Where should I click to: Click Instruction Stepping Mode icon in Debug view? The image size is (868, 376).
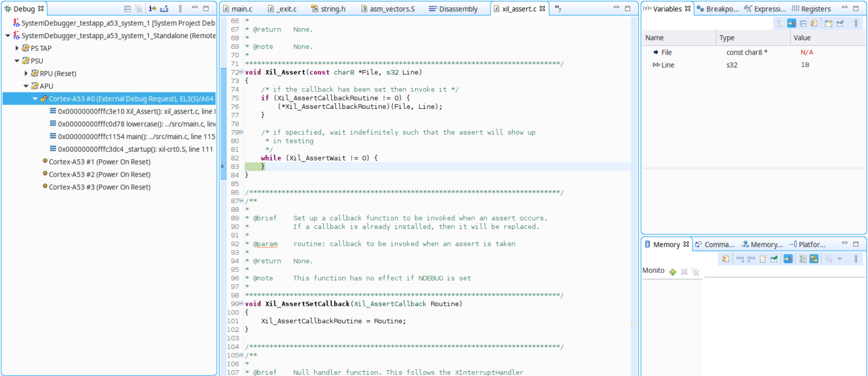tap(152, 8)
